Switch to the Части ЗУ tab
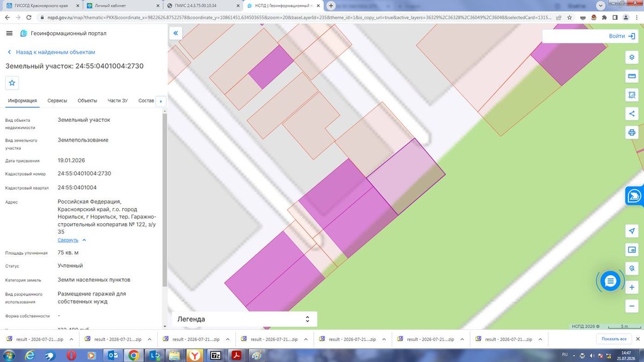 click(x=118, y=101)
